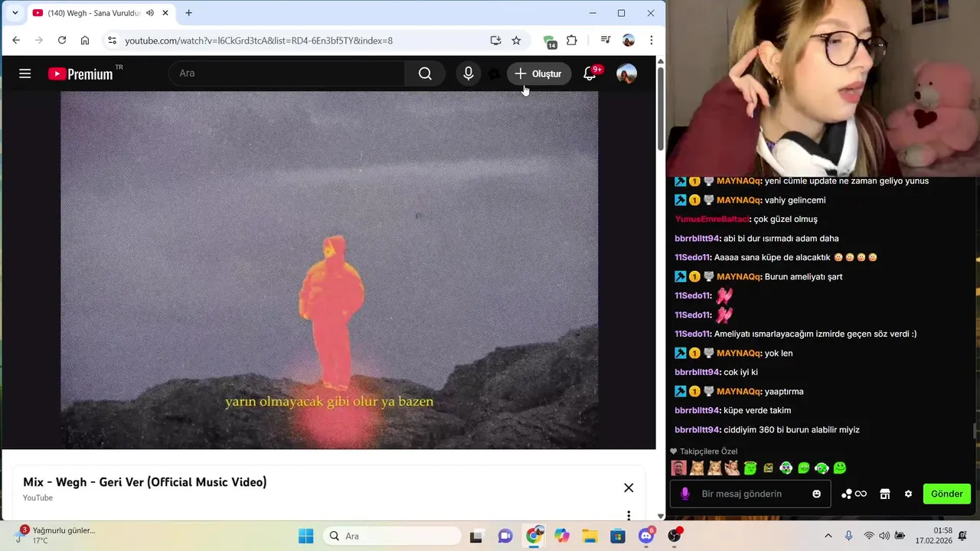
Task: Click the green Gönder send button
Action: click(947, 494)
